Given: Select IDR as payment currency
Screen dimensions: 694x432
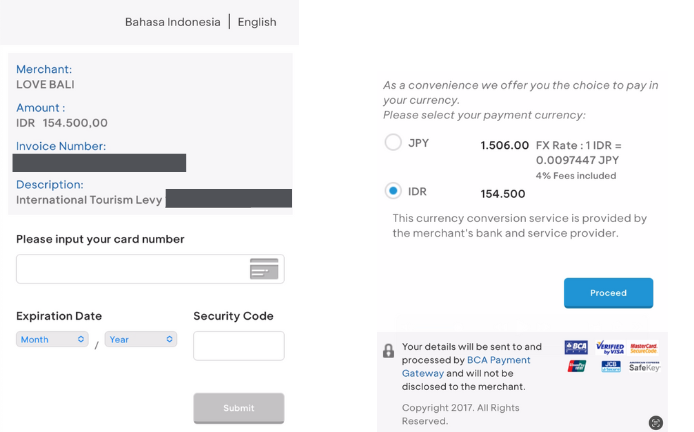Looking at the screenshot, I should pyautogui.click(x=393, y=191).
